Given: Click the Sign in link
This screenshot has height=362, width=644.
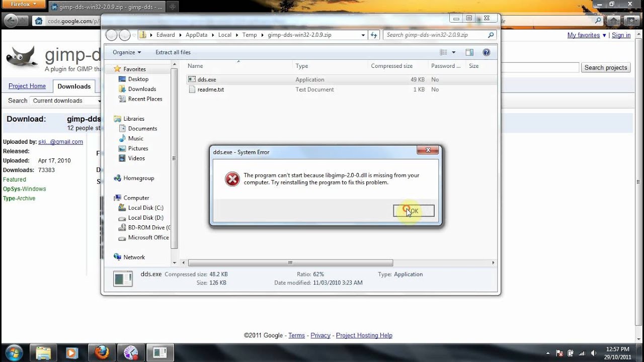Looking at the screenshot, I should [x=621, y=35].
